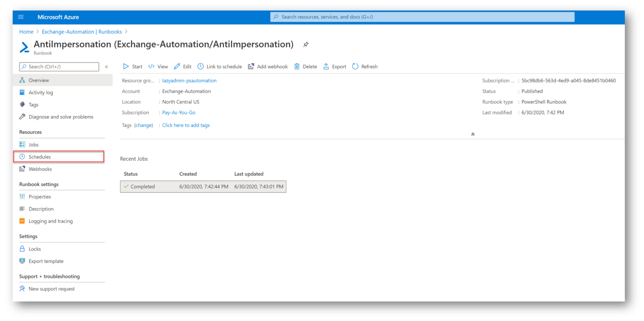Open the Azure hamburger portal menu
This screenshot has width=644, height=321.
21,17
